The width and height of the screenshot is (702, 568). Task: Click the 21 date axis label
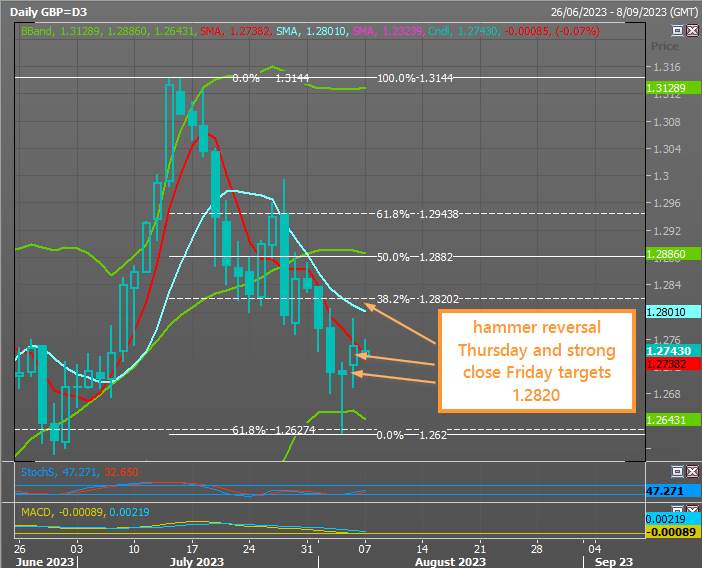point(479,549)
